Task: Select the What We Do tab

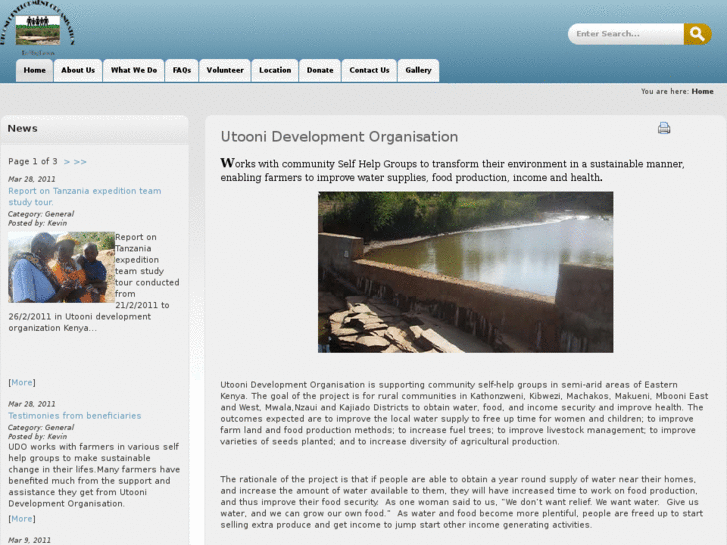Action: (134, 71)
